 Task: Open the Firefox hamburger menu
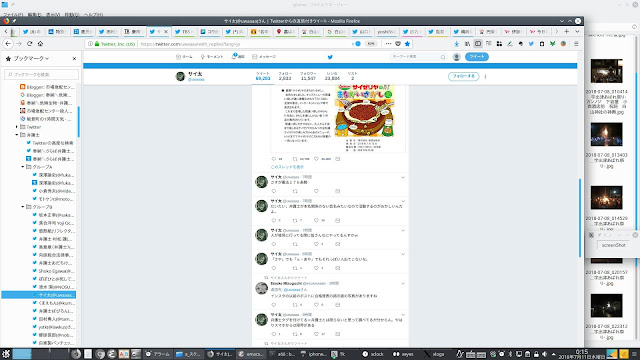tap(576, 44)
